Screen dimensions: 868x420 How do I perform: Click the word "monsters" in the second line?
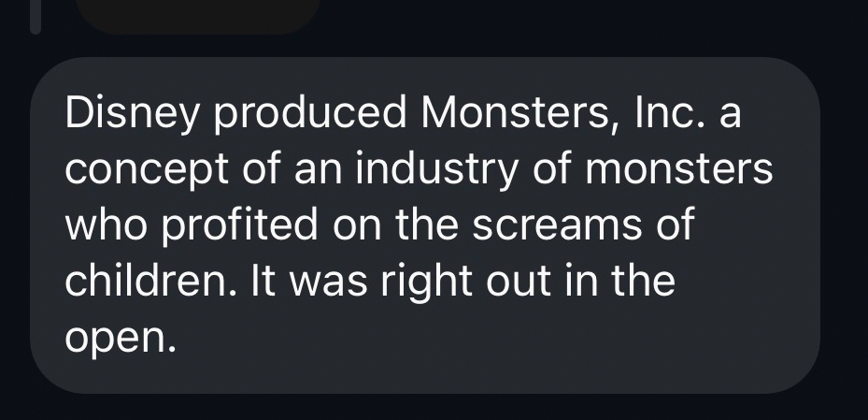click(690, 171)
